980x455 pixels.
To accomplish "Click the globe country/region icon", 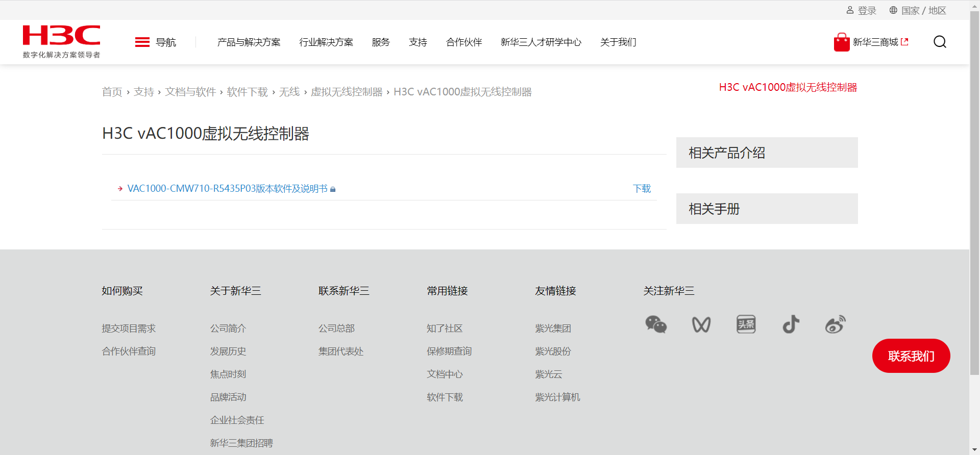I will tap(893, 10).
